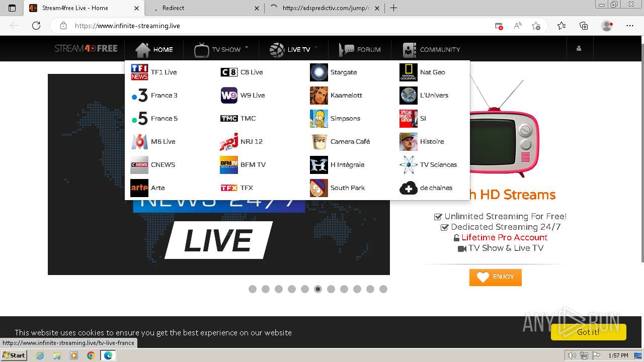This screenshot has height=362, width=644.
Task: Open the Nat Geo channel icon
Action: tap(409, 72)
